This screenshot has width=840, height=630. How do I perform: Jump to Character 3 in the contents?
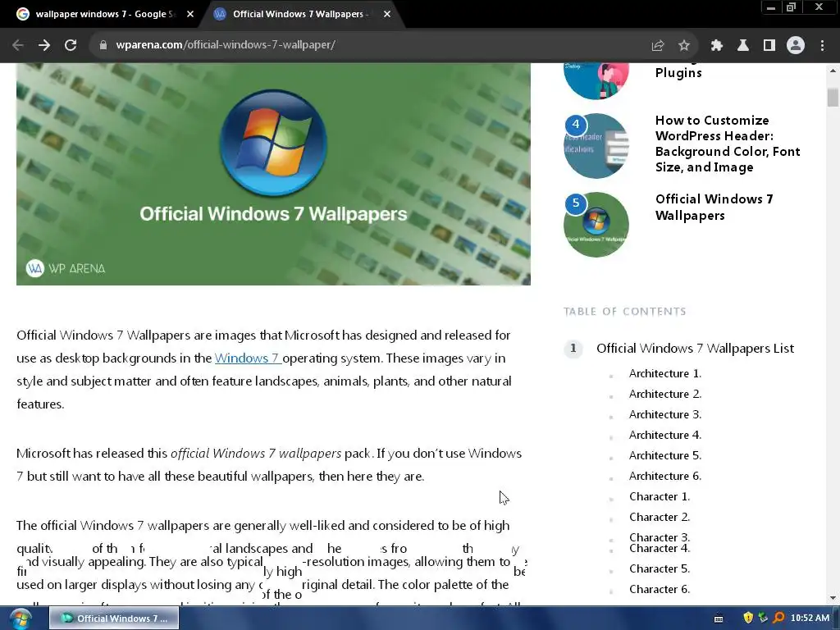coord(660,536)
